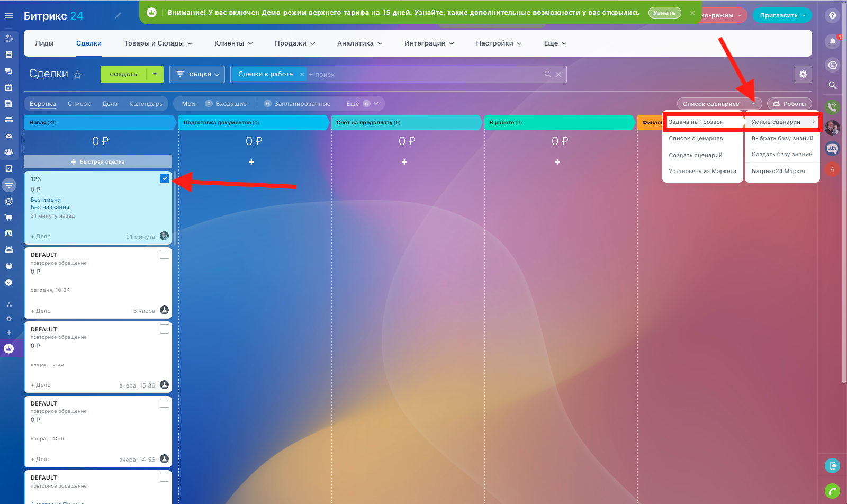Open the gear settings button beside the search field

pyautogui.click(x=803, y=74)
